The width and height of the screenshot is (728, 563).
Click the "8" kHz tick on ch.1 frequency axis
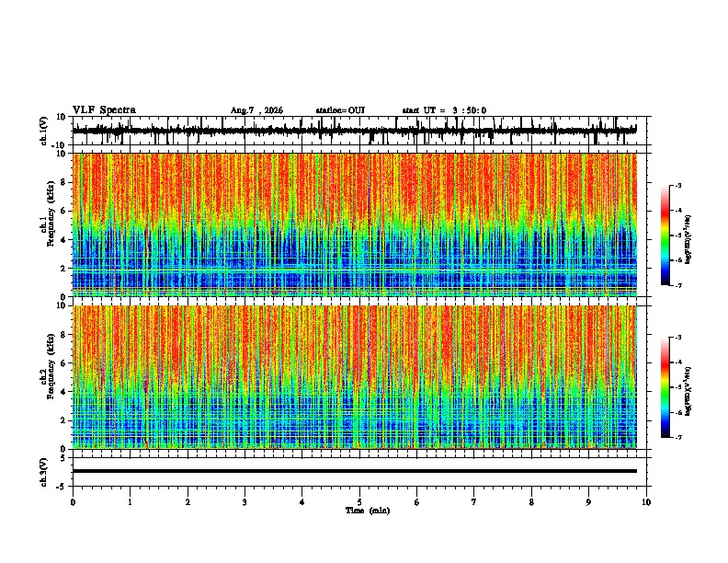coord(63,182)
